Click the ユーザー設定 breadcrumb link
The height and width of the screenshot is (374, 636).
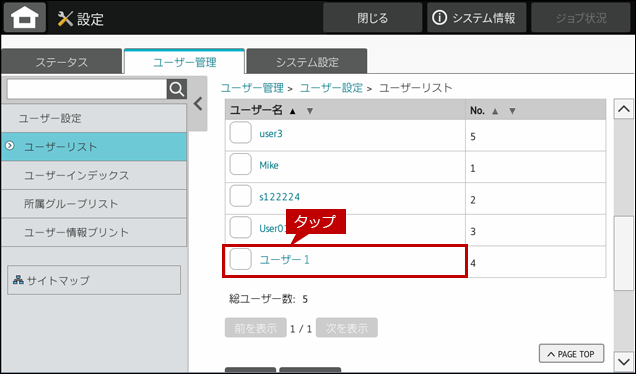[x=331, y=88]
